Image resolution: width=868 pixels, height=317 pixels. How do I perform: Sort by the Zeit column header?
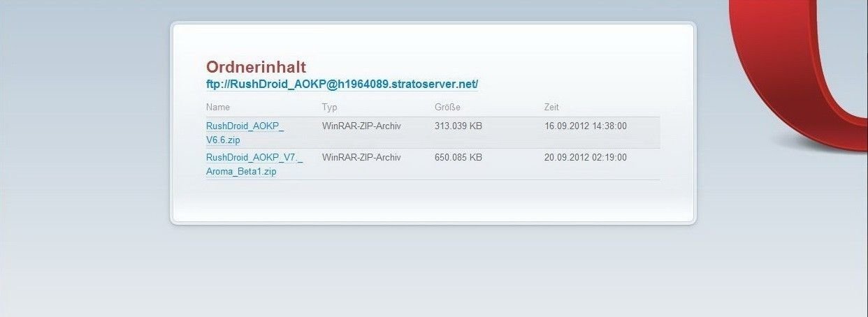click(551, 108)
